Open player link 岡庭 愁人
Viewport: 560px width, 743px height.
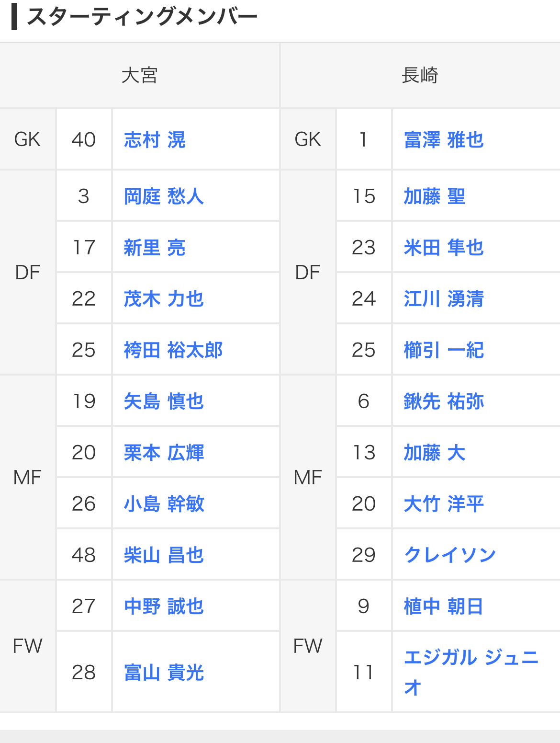click(164, 196)
